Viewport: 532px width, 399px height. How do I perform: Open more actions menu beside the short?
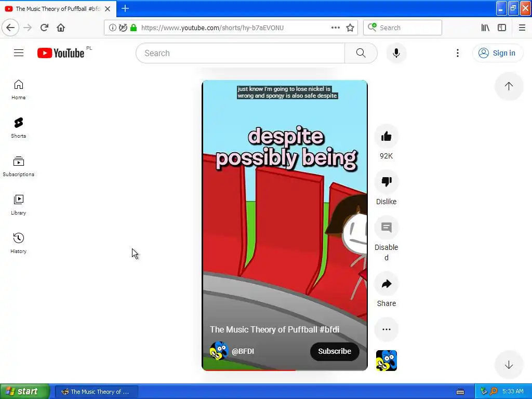tap(386, 329)
